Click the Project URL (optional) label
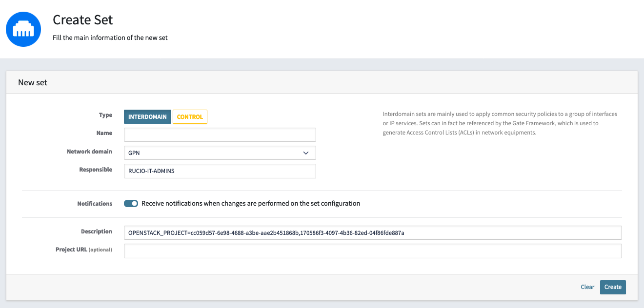 [84, 250]
